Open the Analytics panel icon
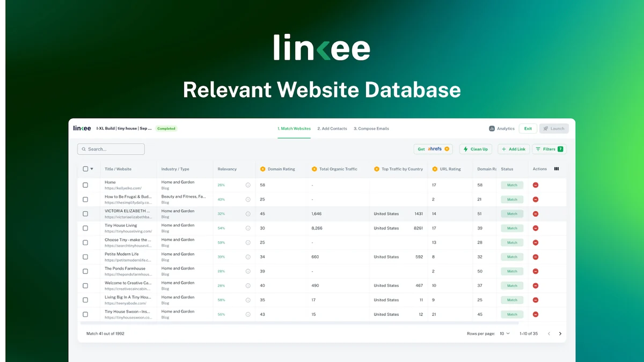644x362 pixels. coord(492,129)
